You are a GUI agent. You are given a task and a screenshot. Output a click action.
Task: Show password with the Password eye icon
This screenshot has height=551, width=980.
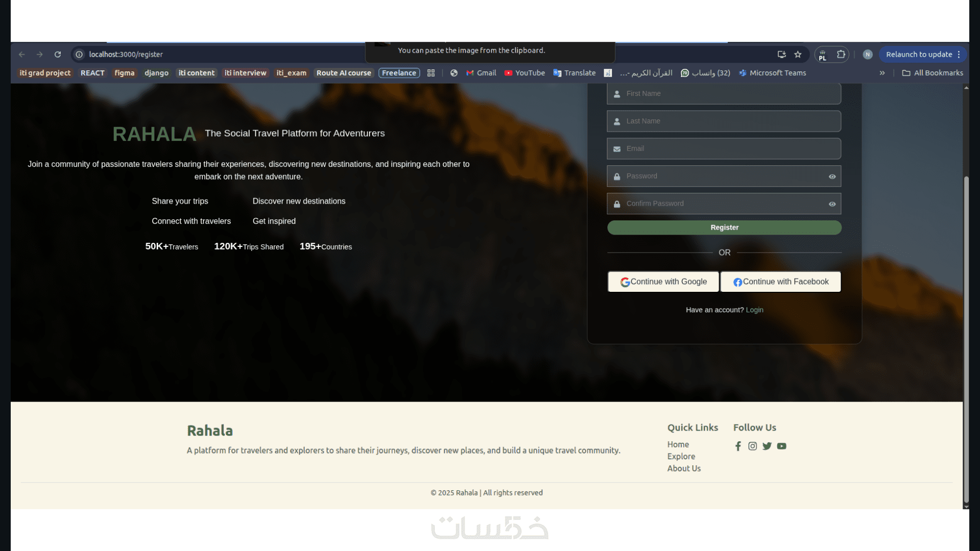click(832, 177)
